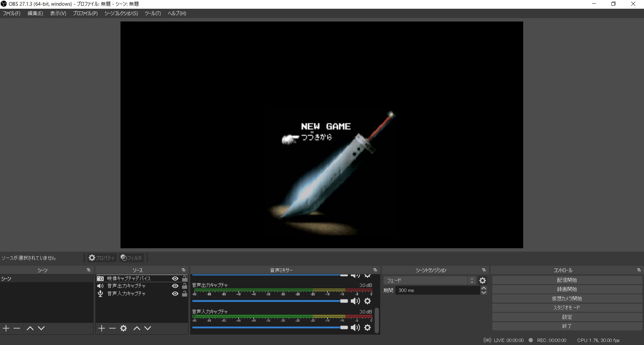Toggle スタジオモード in the コントロール panel
The height and width of the screenshot is (345, 644).
(x=567, y=308)
